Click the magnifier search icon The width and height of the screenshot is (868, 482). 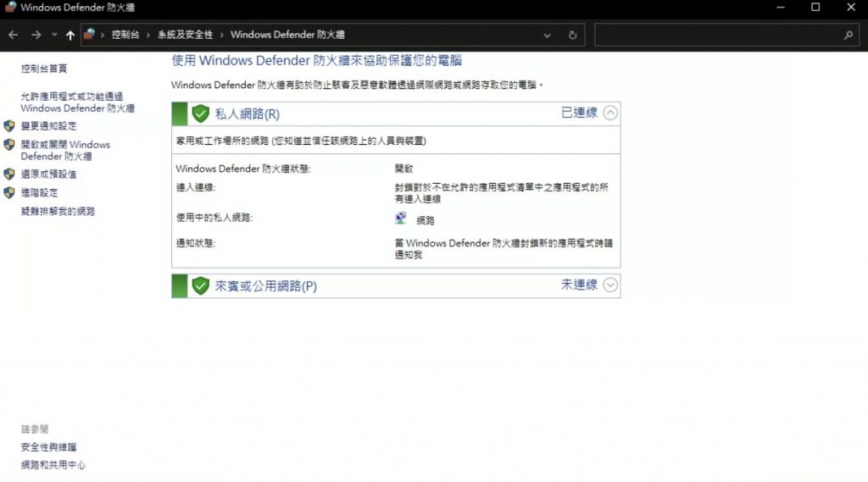[x=848, y=35]
